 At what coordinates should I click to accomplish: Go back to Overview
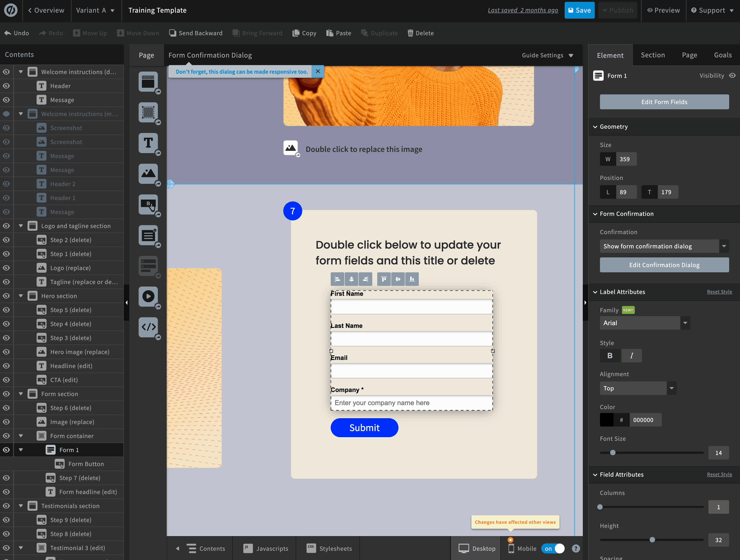46,10
